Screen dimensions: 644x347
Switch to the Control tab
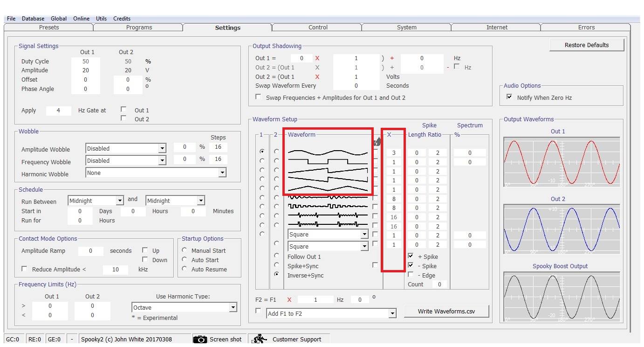click(318, 28)
